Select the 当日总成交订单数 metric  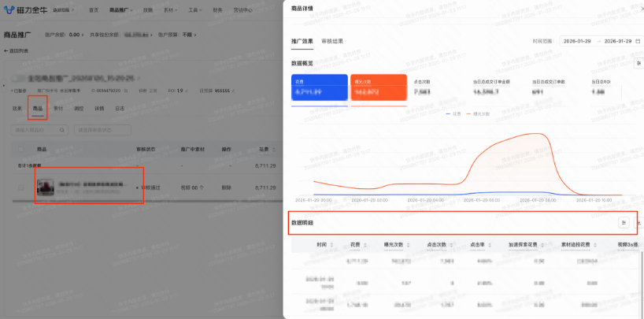557,87
